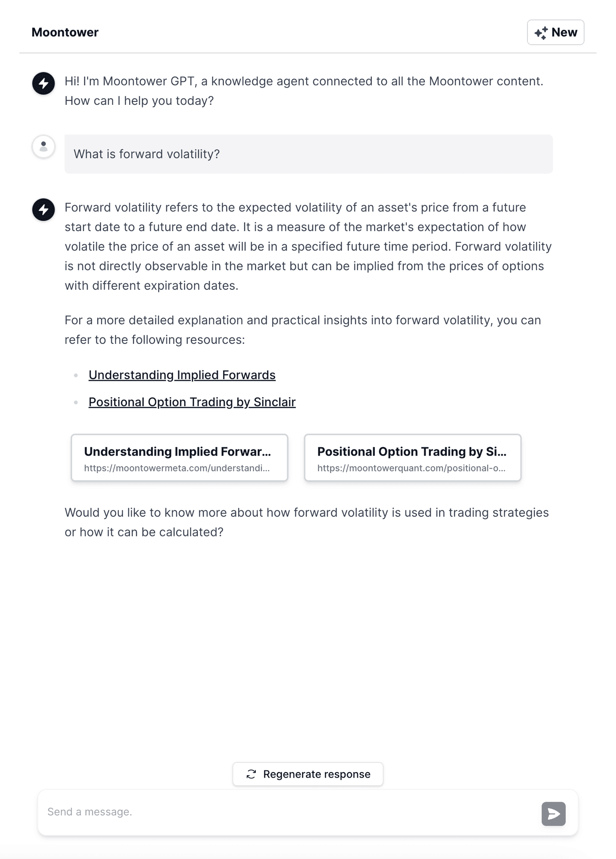
Task: Open the Positional Option Trading by Sinclair link
Action: [x=192, y=401]
